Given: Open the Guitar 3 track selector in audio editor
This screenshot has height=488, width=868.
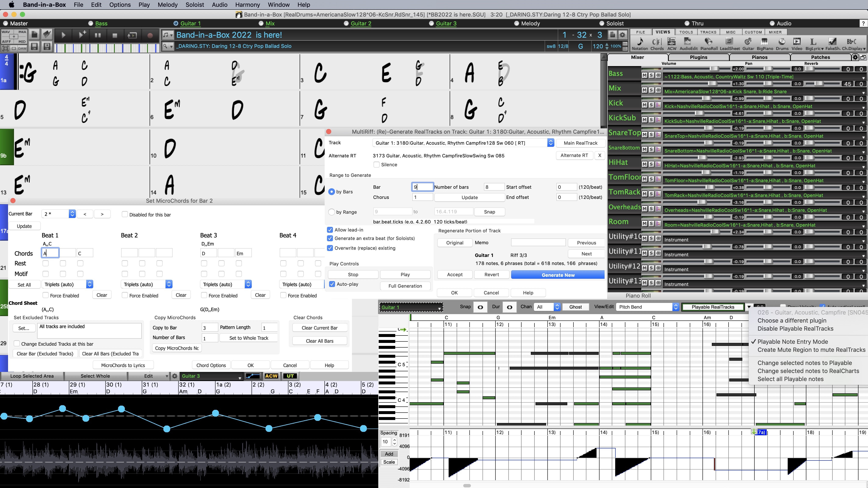Looking at the screenshot, I should (x=211, y=376).
